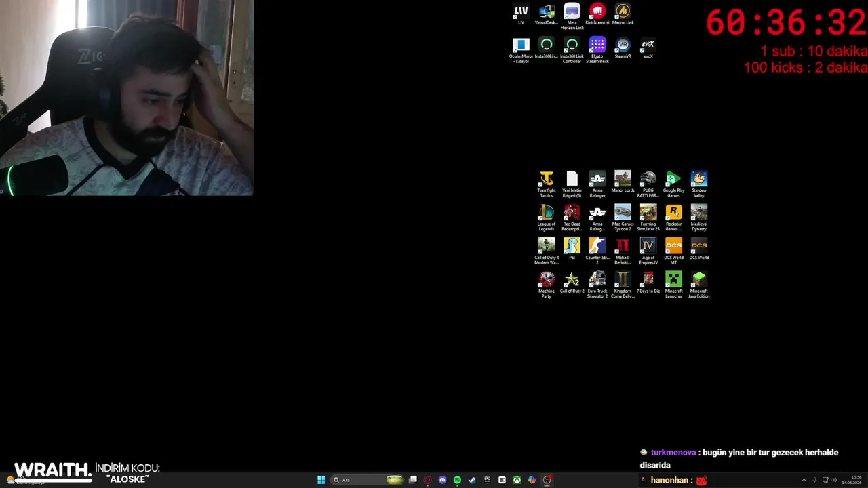Expand the hidden system tray icons
868x488 pixels.
pos(804,480)
